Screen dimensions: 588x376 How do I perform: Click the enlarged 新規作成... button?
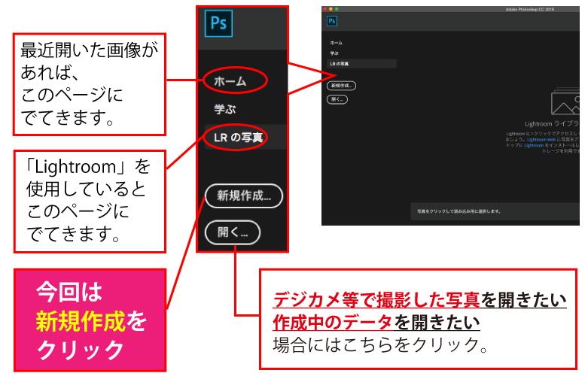click(x=244, y=196)
